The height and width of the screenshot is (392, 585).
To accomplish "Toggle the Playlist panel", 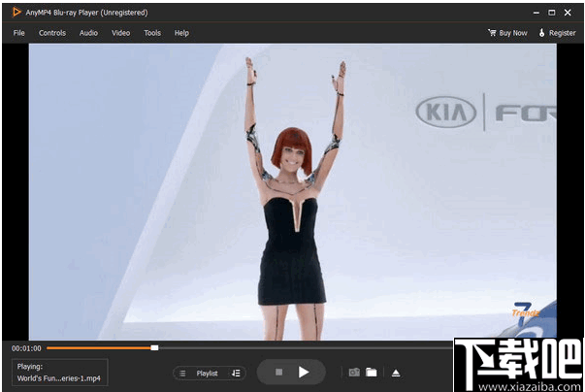I will (208, 373).
